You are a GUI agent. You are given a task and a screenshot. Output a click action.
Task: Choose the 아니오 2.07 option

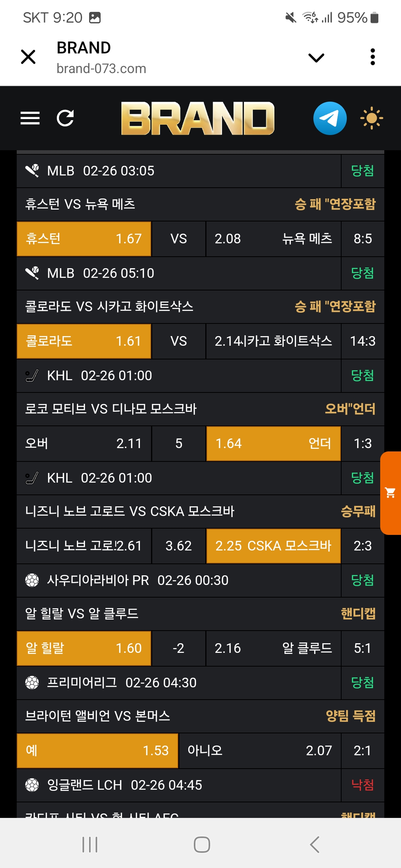(260, 751)
